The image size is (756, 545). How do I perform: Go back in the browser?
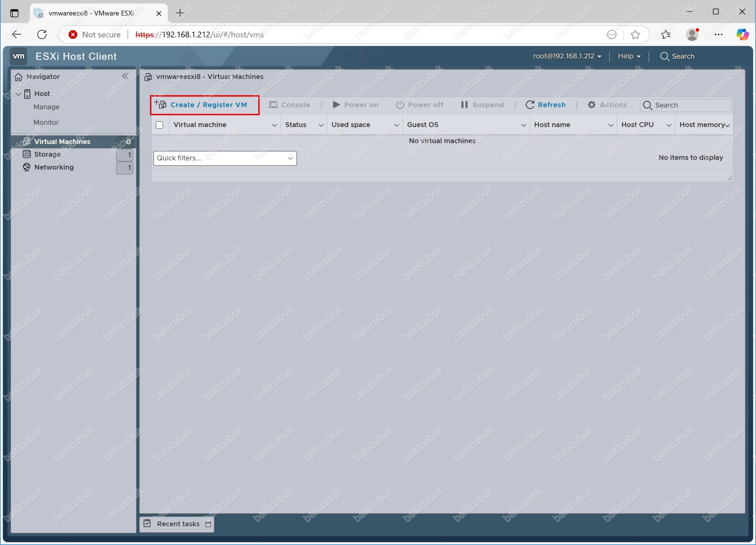point(17,34)
